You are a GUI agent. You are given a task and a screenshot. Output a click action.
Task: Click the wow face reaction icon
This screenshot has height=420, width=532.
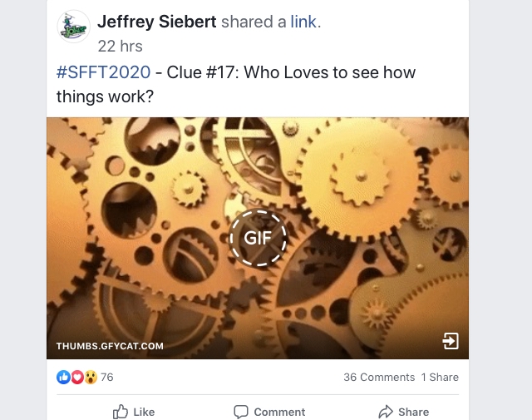[x=91, y=378]
